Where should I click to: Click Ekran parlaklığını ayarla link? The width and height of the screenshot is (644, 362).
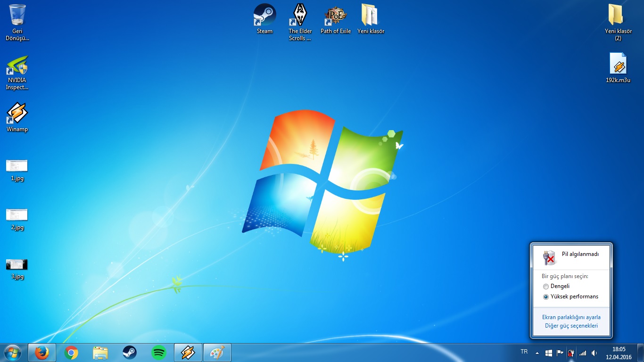click(571, 317)
